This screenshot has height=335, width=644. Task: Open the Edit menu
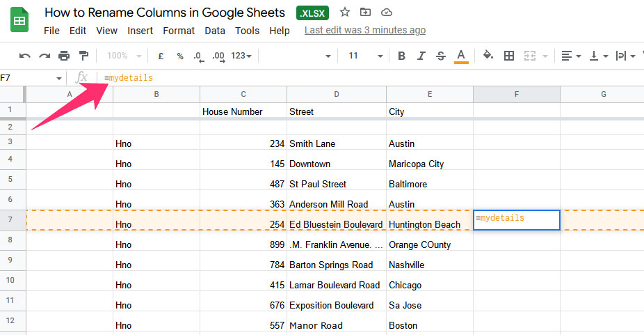tap(78, 31)
